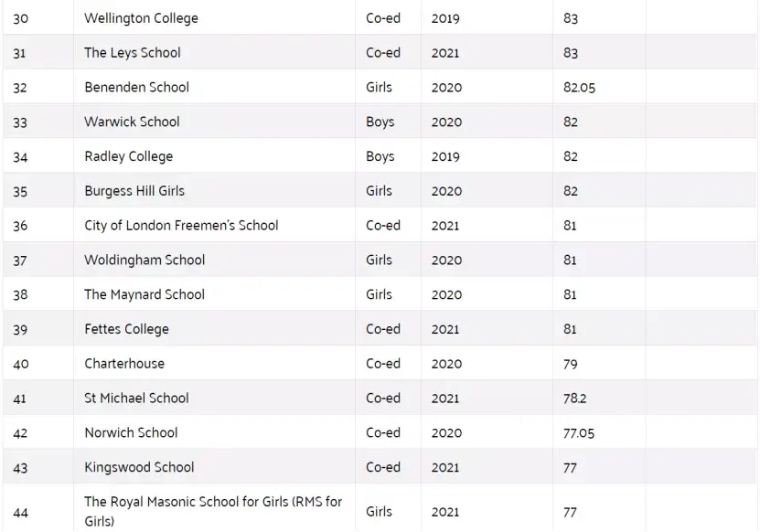Image resolution: width=760 pixels, height=532 pixels.
Task: Select Burgess Hill Girls entry
Action: pos(134,191)
